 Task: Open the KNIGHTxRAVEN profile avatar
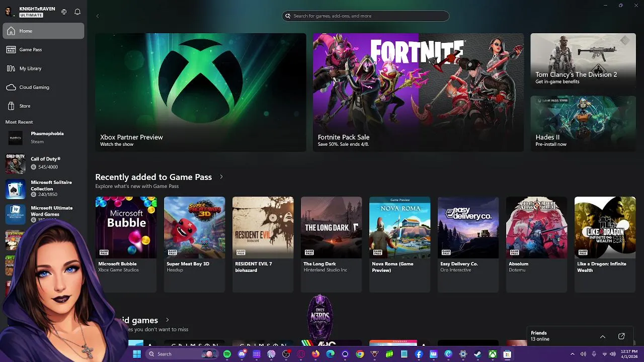pyautogui.click(x=8, y=12)
